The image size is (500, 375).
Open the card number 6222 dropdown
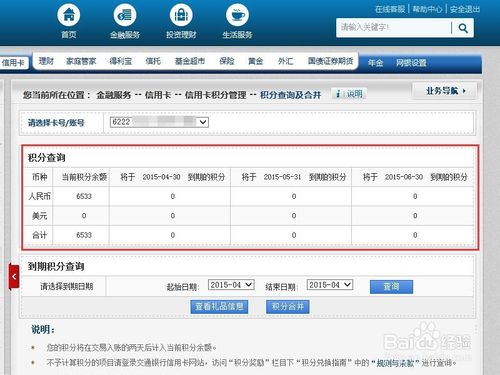coord(159,122)
